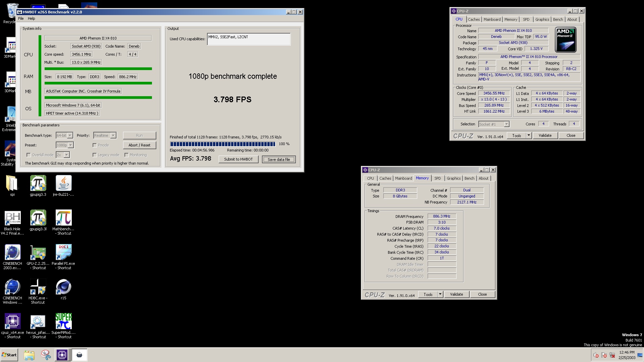This screenshot has width=644, height=362.
Task: Toggle the Legacy mode checkbox
Action: point(95,155)
